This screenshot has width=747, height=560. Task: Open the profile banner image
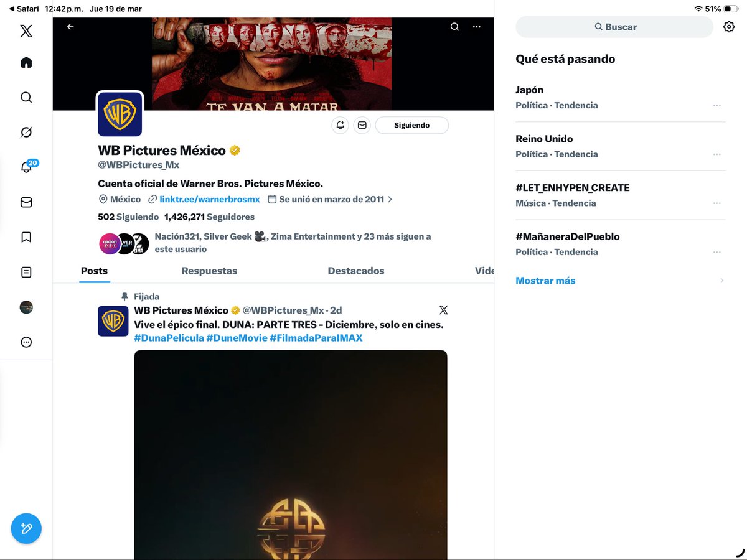(x=272, y=63)
